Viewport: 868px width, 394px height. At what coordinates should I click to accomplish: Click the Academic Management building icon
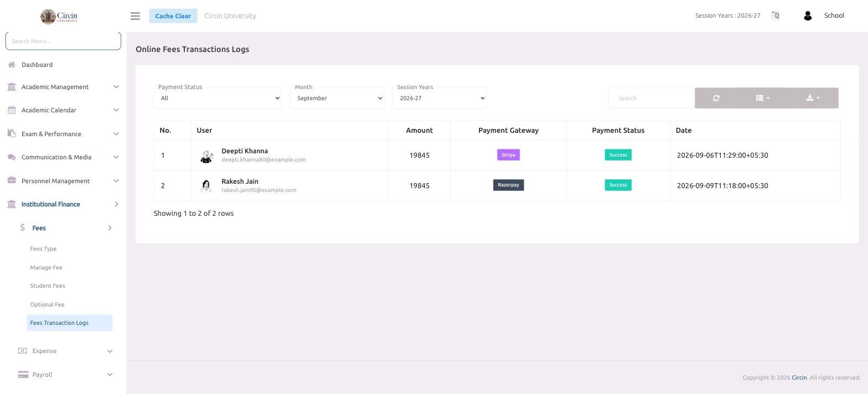pos(12,87)
